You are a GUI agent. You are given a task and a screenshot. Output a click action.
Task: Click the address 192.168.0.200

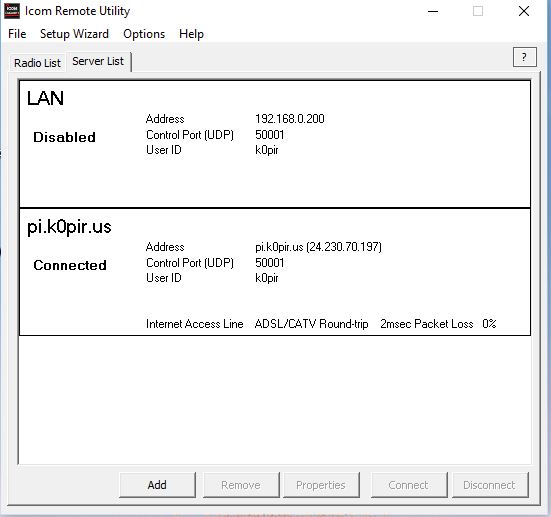pyautogui.click(x=290, y=119)
